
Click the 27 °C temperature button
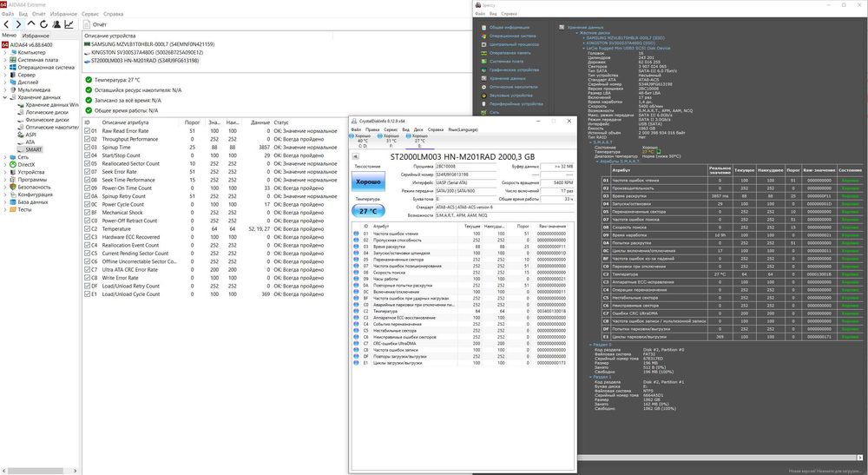[368, 211]
